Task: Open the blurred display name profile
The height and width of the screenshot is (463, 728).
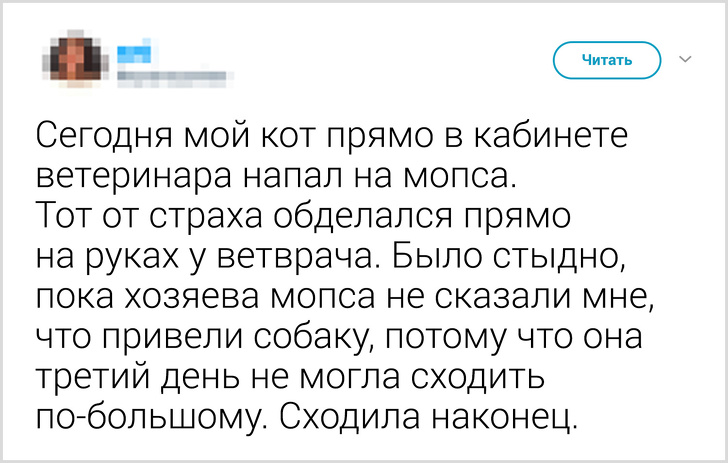Action: 137,50
